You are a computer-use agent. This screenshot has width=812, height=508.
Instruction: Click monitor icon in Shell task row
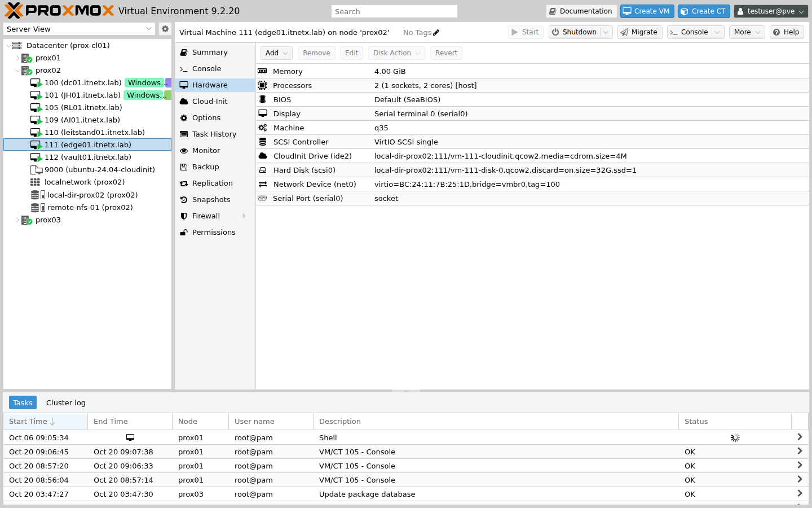(x=130, y=437)
